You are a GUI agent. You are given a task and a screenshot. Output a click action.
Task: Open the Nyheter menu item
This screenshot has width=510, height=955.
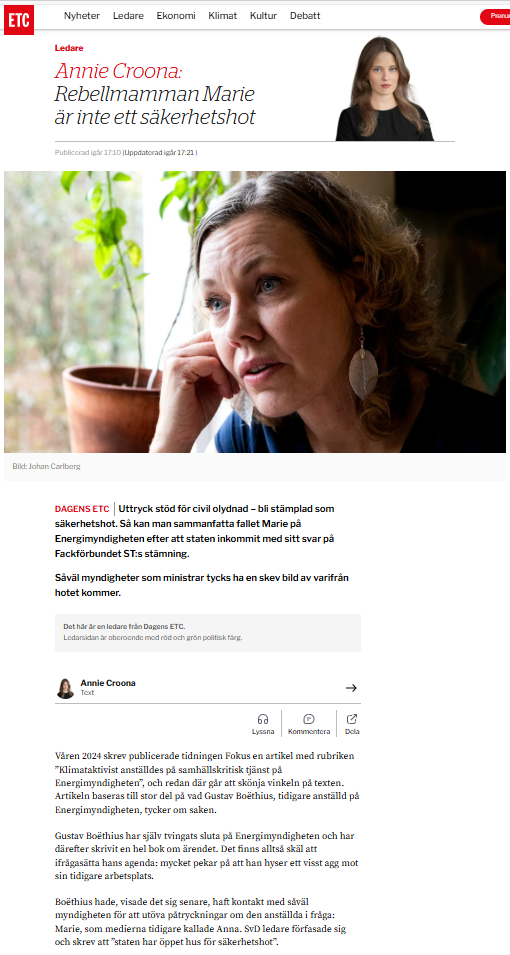tap(82, 16)
